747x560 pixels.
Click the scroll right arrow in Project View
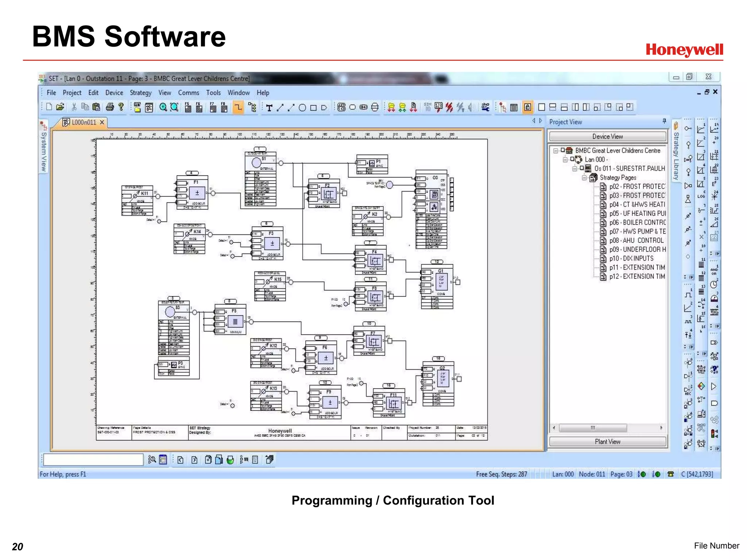click(661, 428)
